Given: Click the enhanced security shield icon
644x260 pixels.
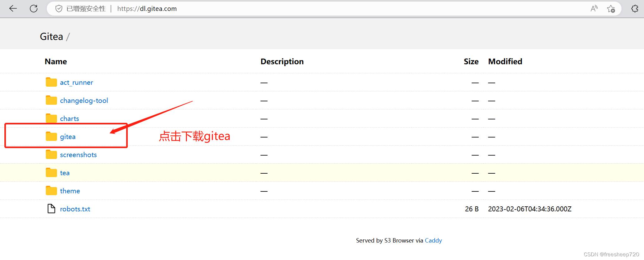Looking at the screenshot, I should pyautogui.click(x=59, y=9).
